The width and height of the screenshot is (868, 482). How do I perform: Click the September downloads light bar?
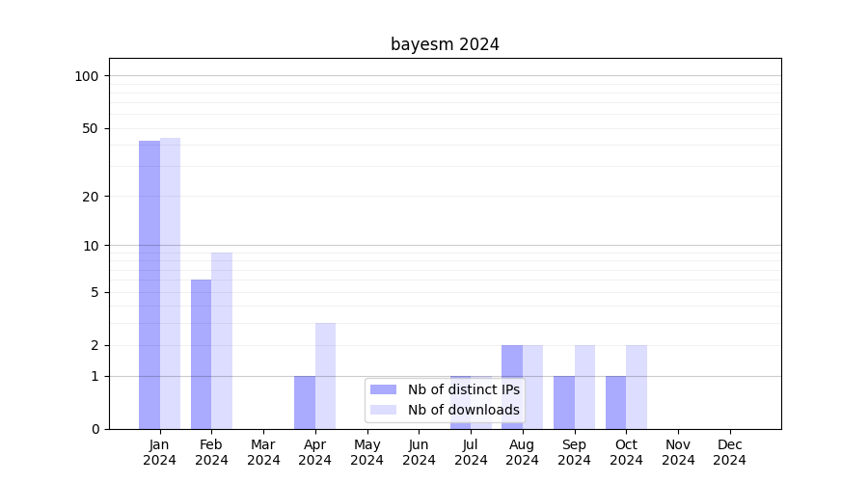pyautogui.click(x=584, y=387)
